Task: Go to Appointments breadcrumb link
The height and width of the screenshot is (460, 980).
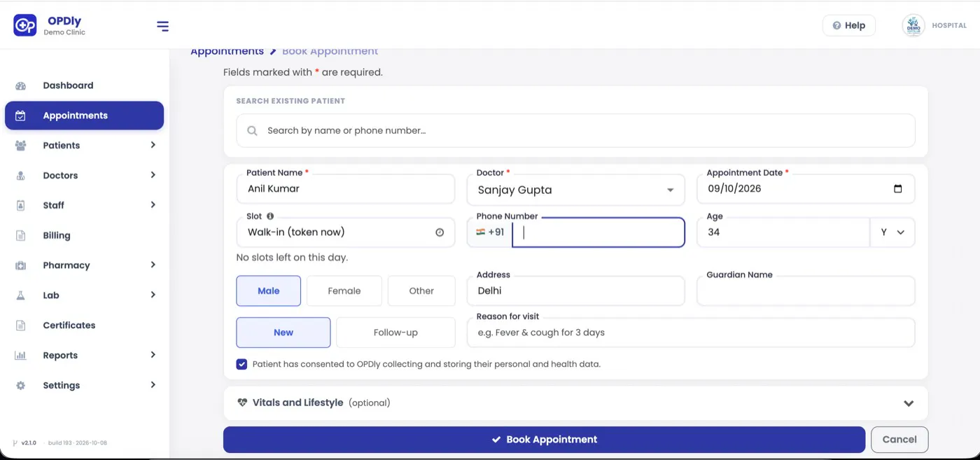Action: point(227,51)
